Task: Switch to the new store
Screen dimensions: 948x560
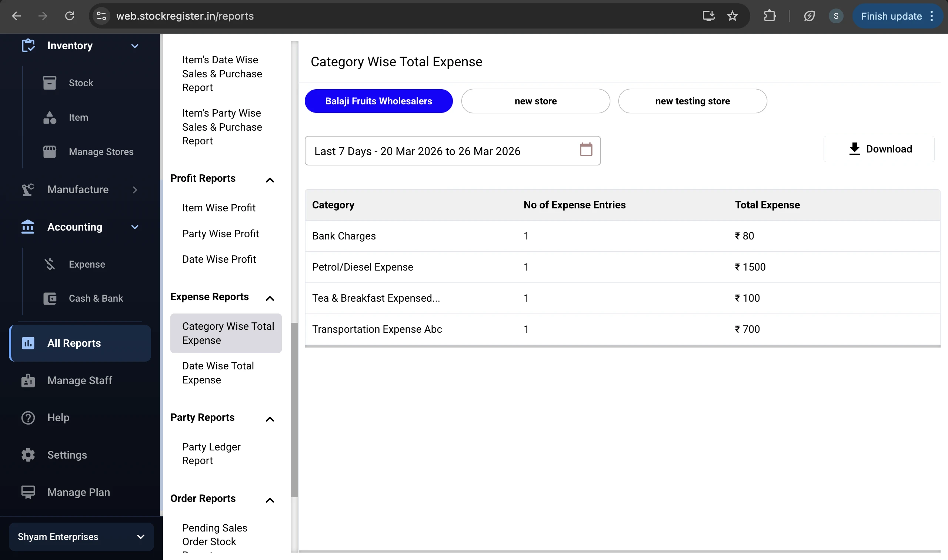Action: coord(535,101)
